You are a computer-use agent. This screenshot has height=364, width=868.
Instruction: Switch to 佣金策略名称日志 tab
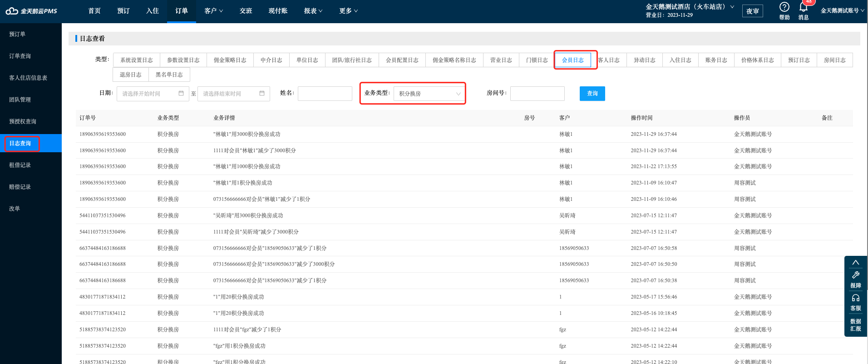click(x=454, y=60)
